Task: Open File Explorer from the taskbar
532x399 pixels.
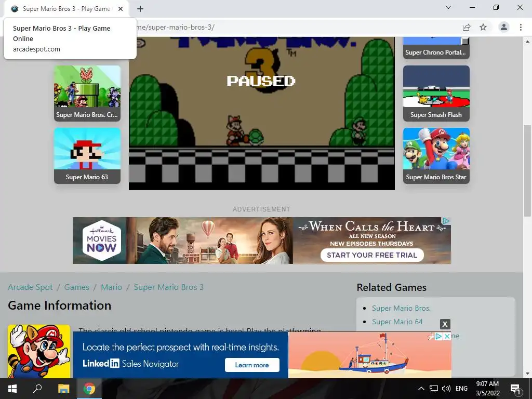Action: click(63, 389)
